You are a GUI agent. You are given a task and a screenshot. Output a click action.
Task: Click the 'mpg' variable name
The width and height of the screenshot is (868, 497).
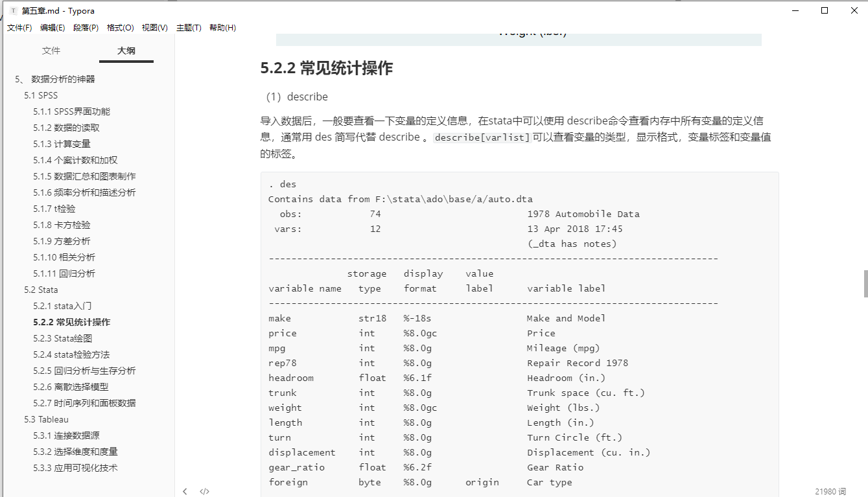click(277, 348)
